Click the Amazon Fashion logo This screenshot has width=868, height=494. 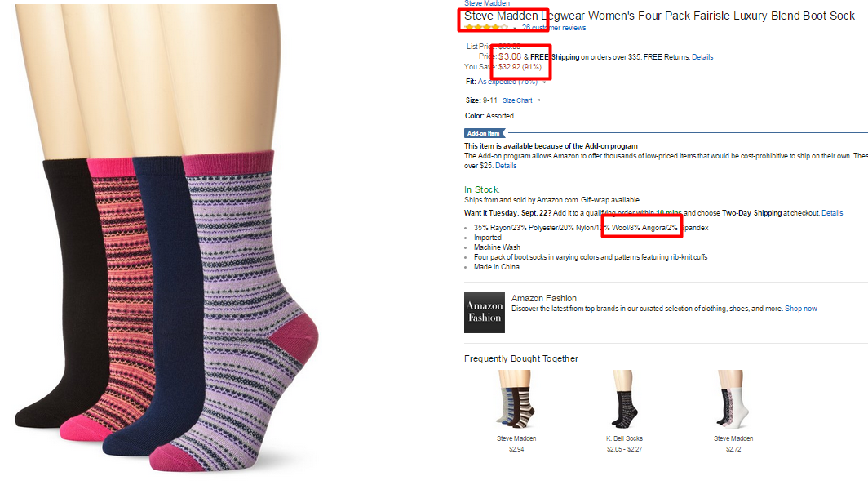[x=485, y=313]
